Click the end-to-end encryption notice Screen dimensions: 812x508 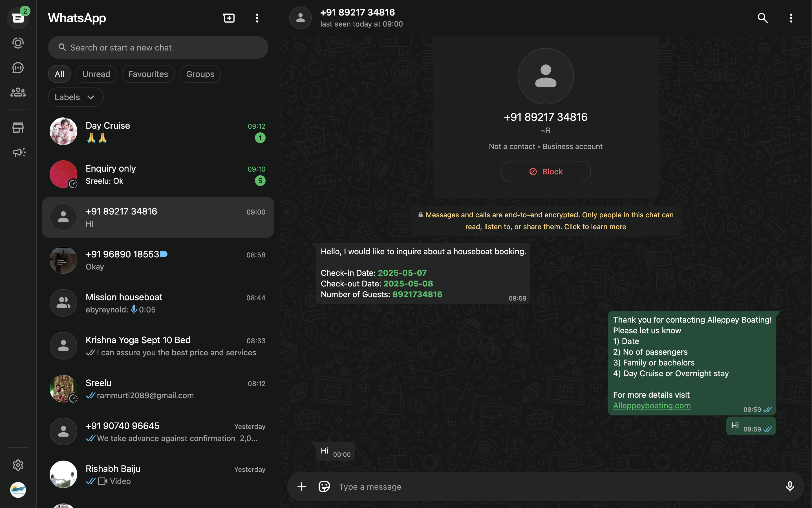[x=546, y=220]
